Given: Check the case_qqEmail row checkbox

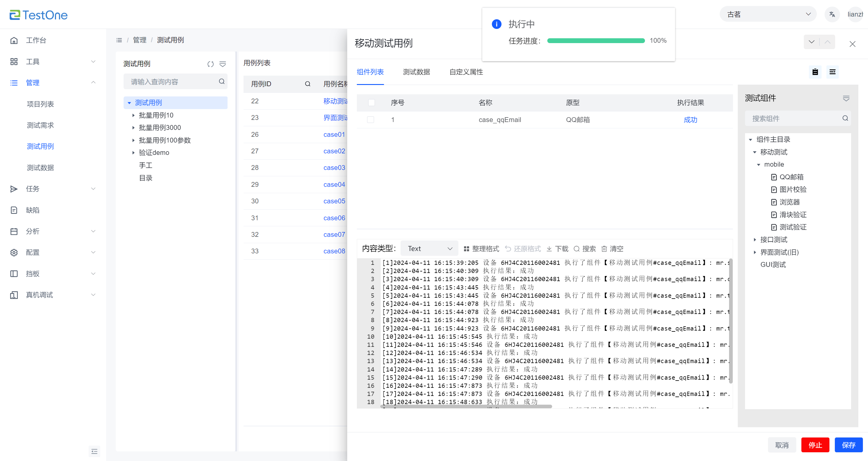Looking at the screenshot, I should pos(371,120).
